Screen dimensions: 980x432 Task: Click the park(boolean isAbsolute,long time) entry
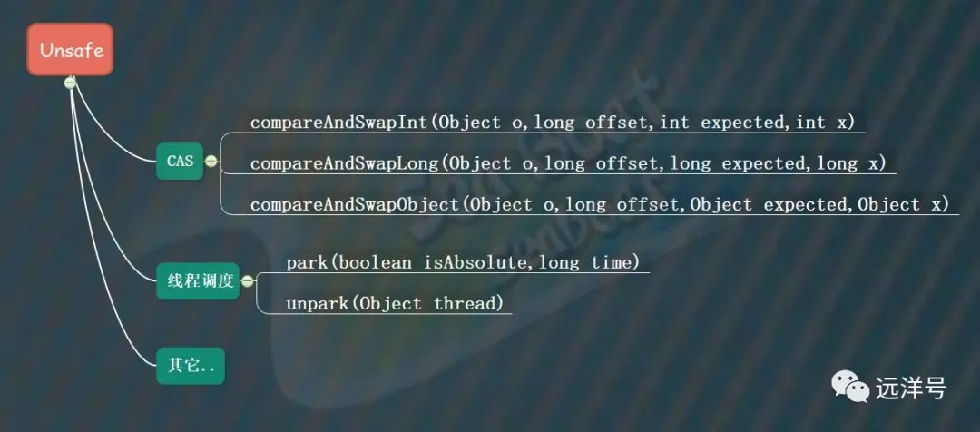pyautogui.click(x=463, y=262)
